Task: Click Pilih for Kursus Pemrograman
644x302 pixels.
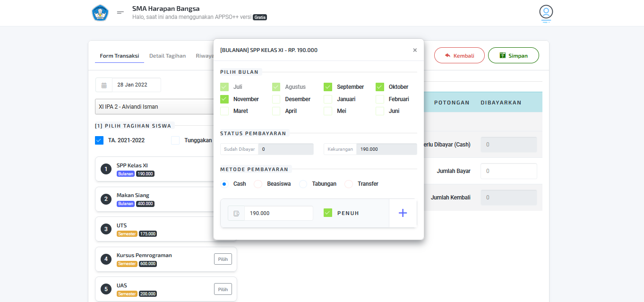Action: click(x=223, y=259)
